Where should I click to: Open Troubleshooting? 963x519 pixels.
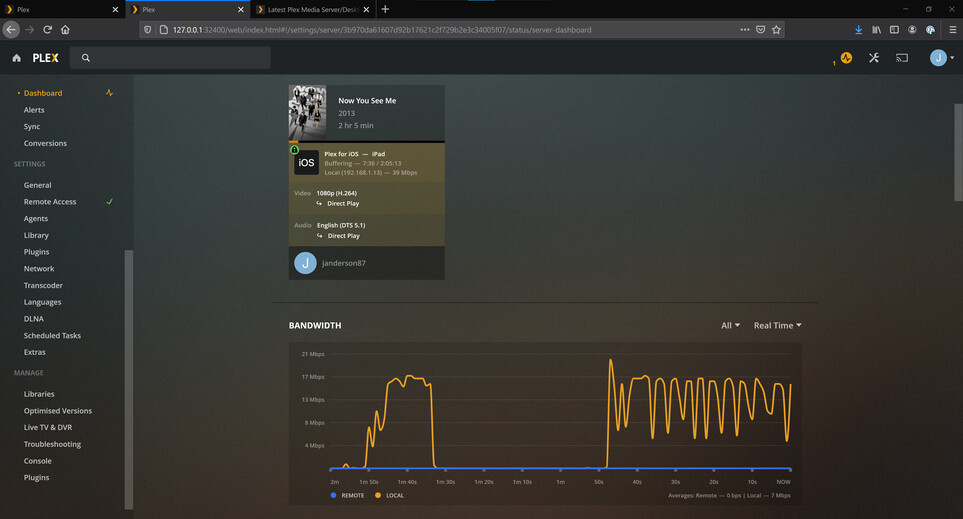point(52,444)
